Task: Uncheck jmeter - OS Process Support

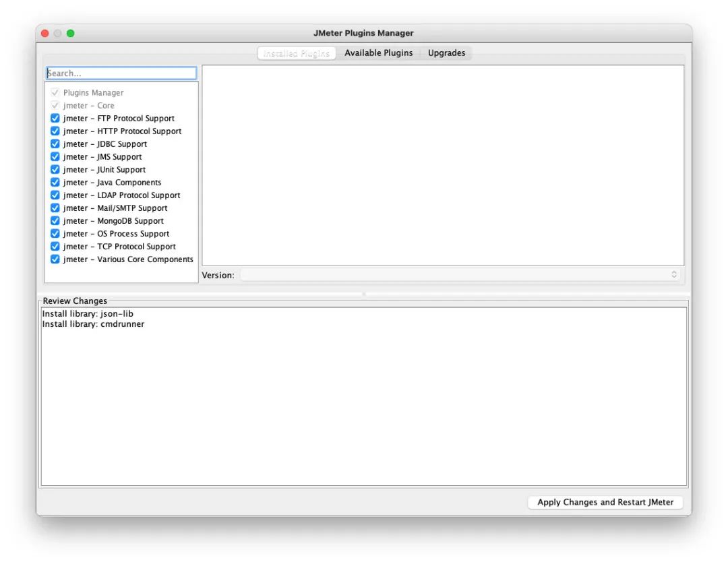Action: click(x=55, y=234)
